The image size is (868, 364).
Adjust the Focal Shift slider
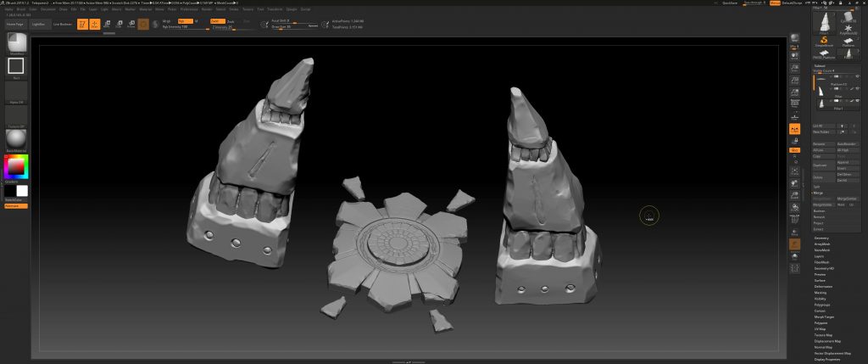pyautogui.click(x=294, y=21)
